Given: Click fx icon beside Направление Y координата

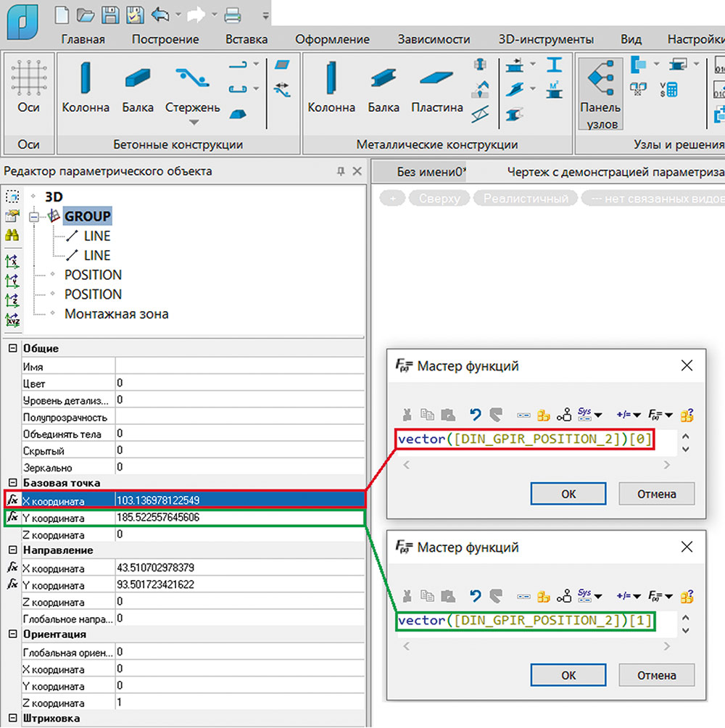Looking at the screenshot, I should (12, 584).
